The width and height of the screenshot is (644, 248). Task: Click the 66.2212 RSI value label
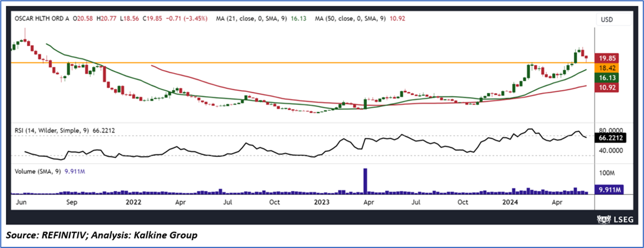tap(611, 138)
